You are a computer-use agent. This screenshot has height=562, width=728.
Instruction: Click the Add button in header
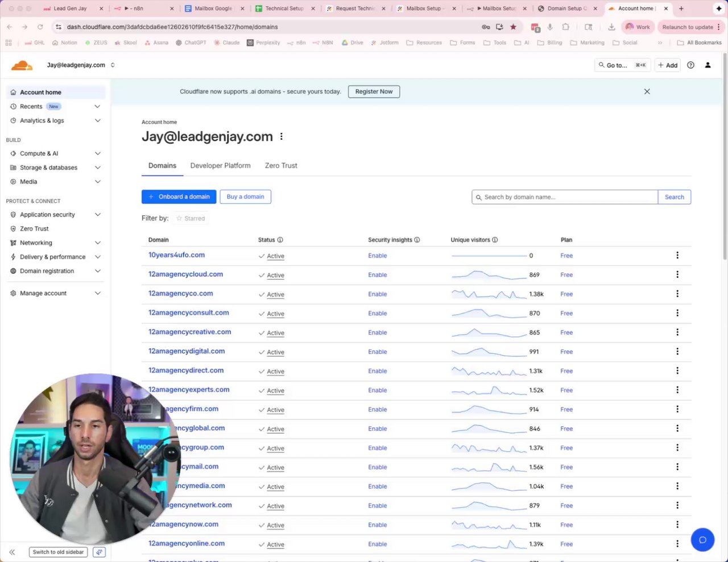[668, 65]
